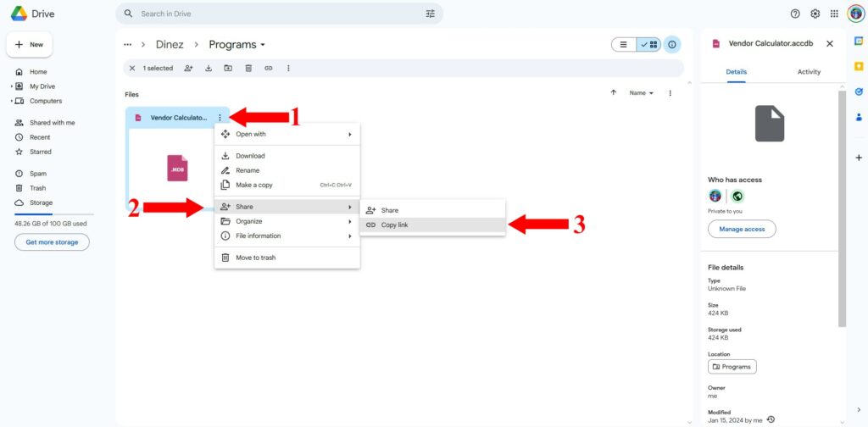Clear selection with the X icon
Image resolution: width=868 pixels, height=427 pixels.
(131, 68)
